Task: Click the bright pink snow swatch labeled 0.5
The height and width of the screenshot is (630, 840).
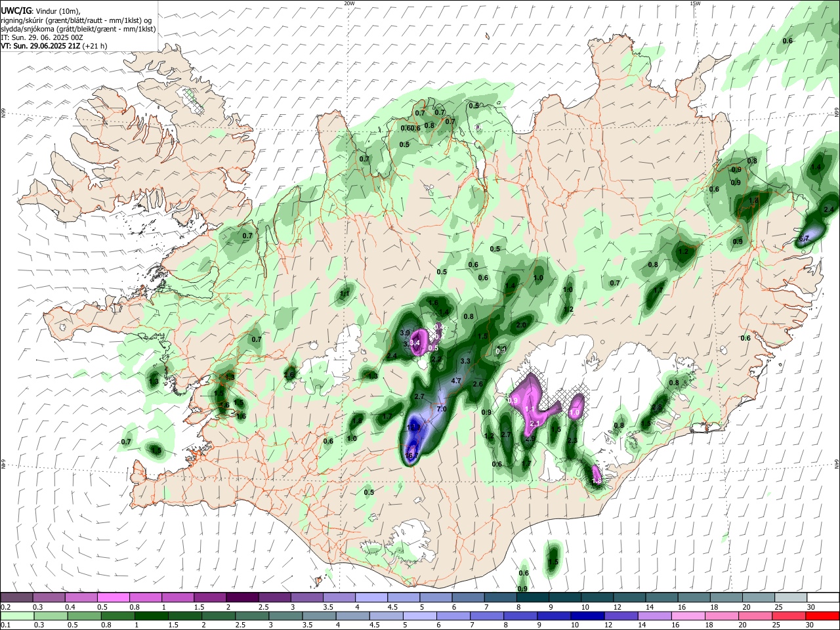Action: [113, 597]
